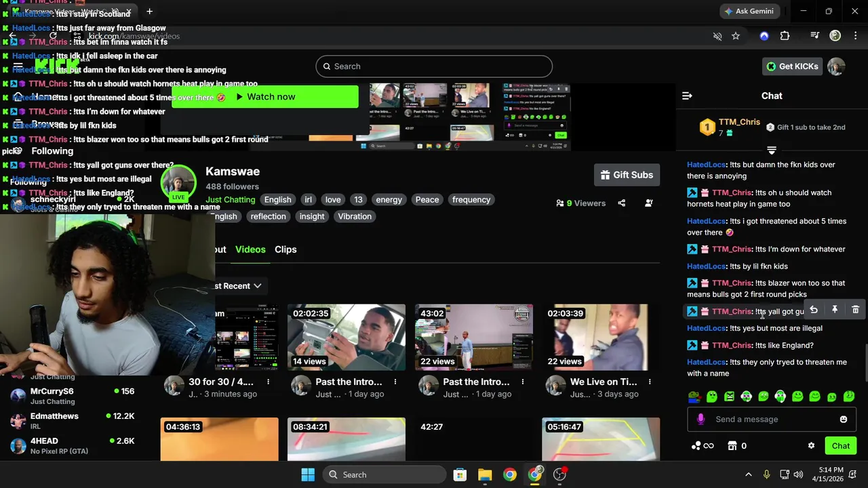Open new browser tab
868x488 pixels.
[x=149, y=11]
